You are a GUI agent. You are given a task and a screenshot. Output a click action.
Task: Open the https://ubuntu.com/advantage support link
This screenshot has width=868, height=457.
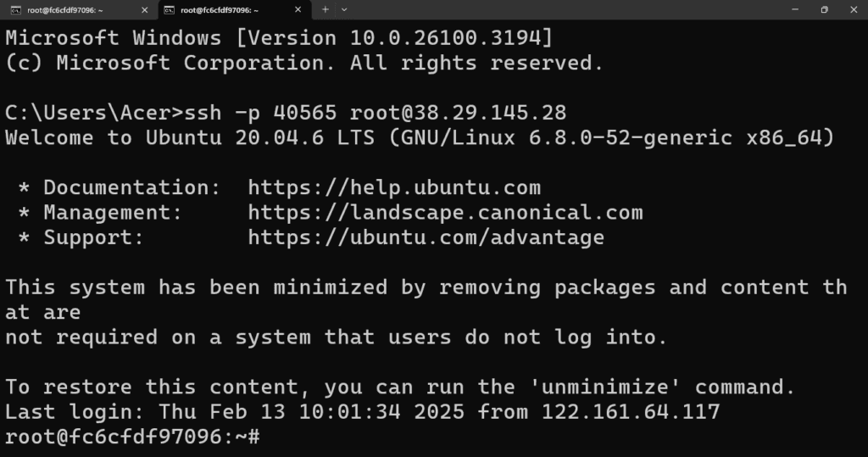point(426,237)
